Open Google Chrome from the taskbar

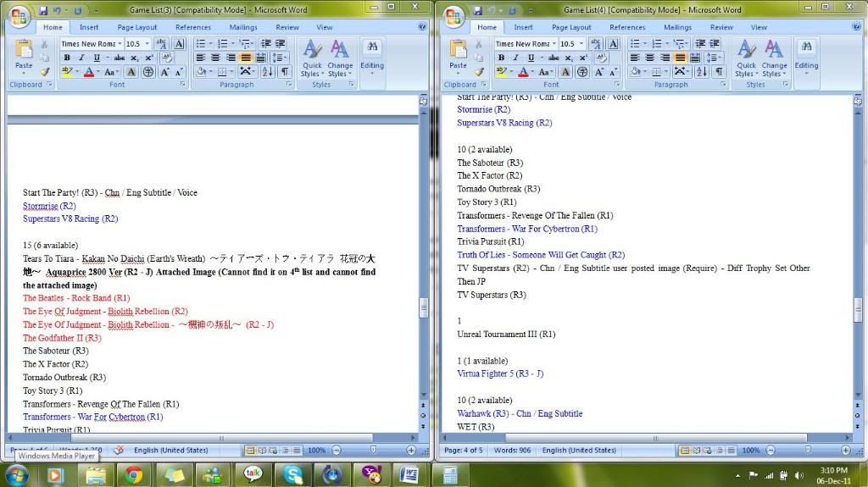133,475
